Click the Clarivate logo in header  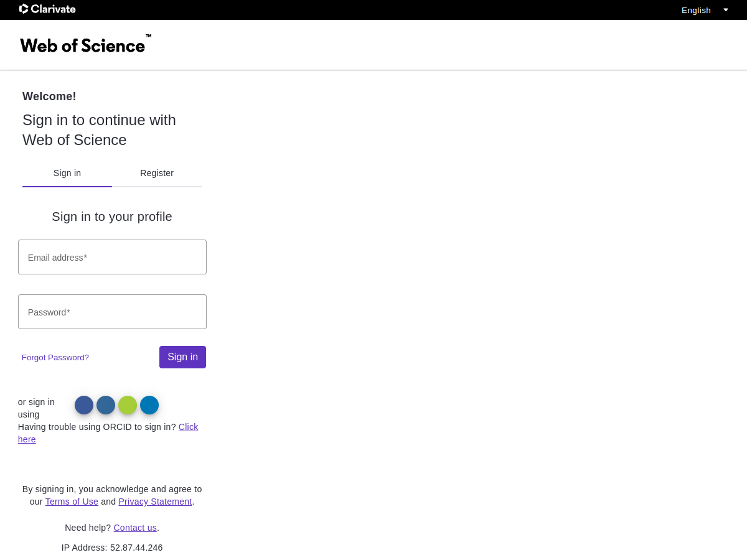pyautogui.click(x=47, y=9)
